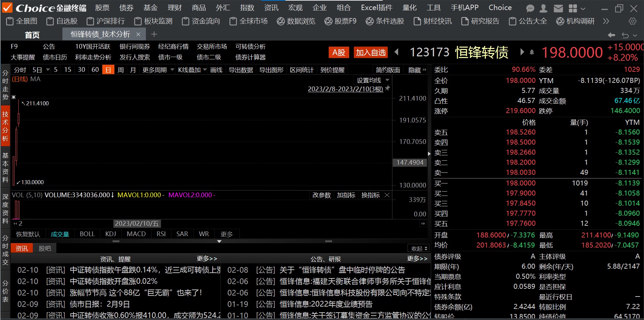Viewport: 644px width, 320px height.
Task: Toggle the 隐藏 side panel button
Action: click(417, 70)
